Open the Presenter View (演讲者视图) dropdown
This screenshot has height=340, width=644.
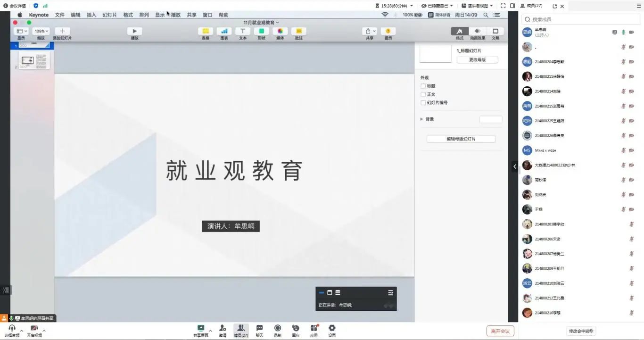click(478, 6)
